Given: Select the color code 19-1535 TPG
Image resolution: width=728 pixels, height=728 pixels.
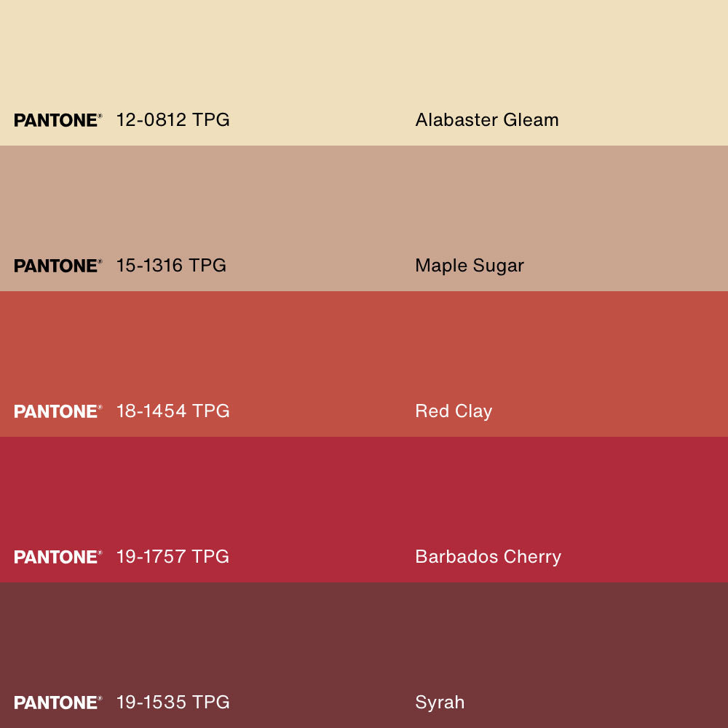Looking at the screenshot, I should [x=173, y=703].
